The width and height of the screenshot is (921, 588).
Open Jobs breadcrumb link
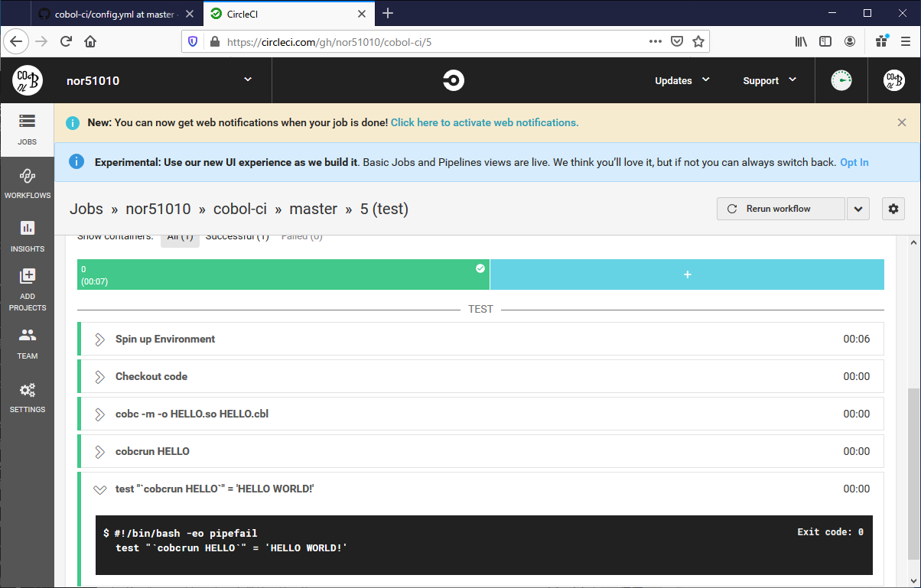pyautogui.click(x=86, y=209)
